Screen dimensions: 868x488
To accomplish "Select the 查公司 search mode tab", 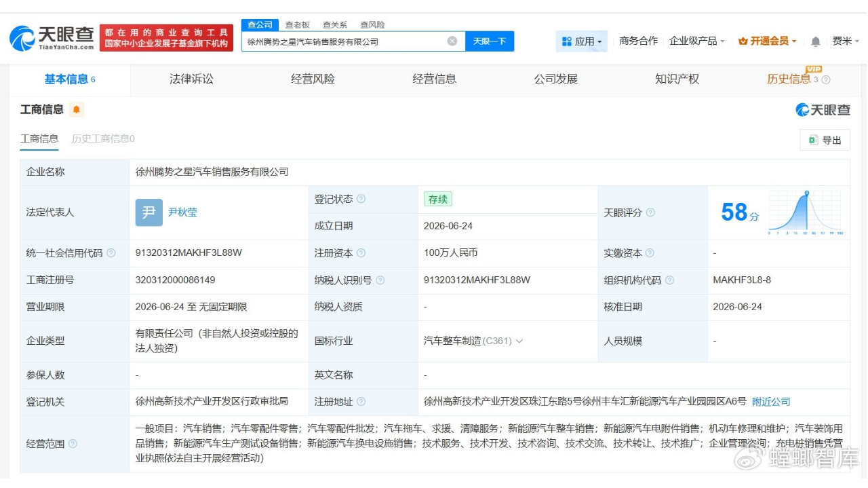I will (x=260, y=24).
